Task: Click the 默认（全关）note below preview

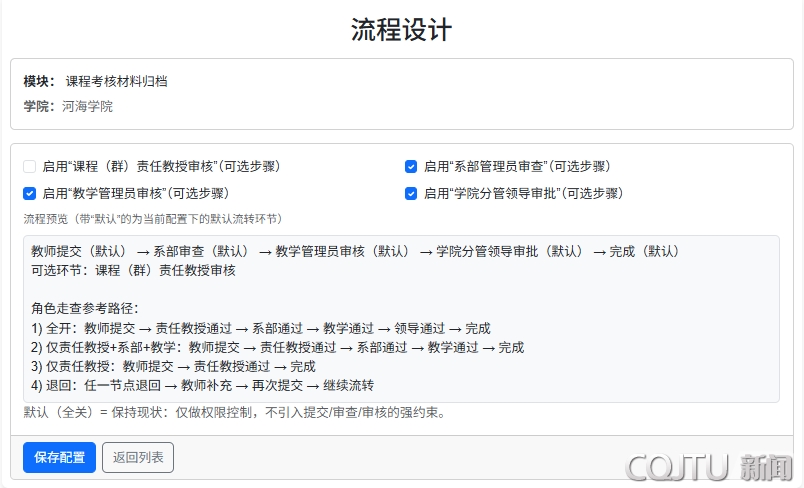Action: click(x=234, y=412)
